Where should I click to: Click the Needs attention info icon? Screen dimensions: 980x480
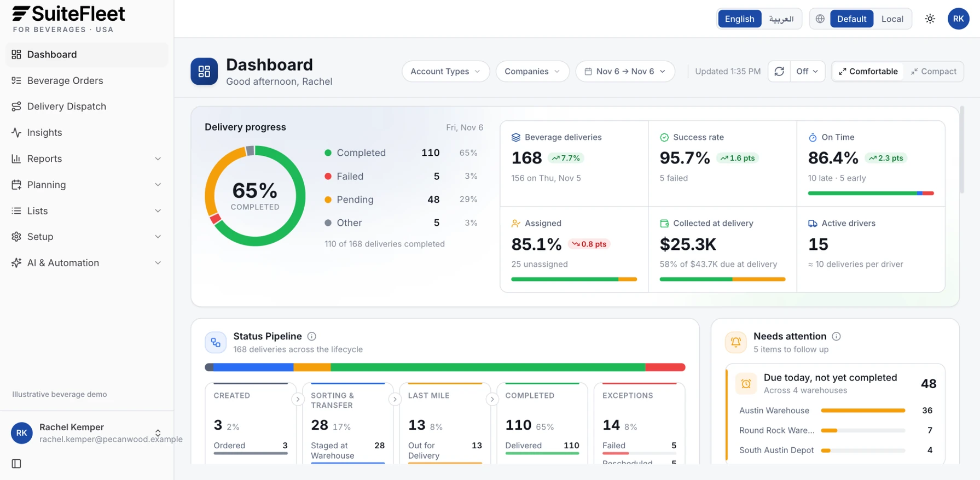836,336
